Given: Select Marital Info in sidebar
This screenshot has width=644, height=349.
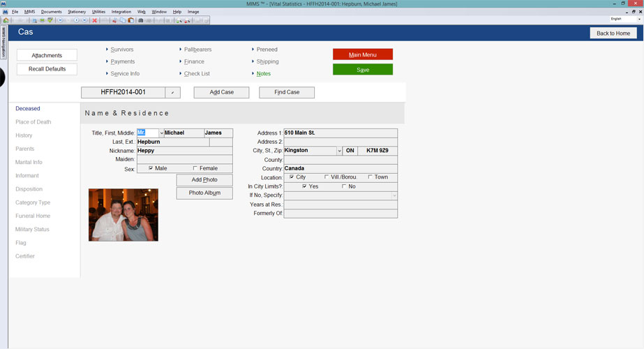Looking at the screenshot, I should [x=29, y=163].
